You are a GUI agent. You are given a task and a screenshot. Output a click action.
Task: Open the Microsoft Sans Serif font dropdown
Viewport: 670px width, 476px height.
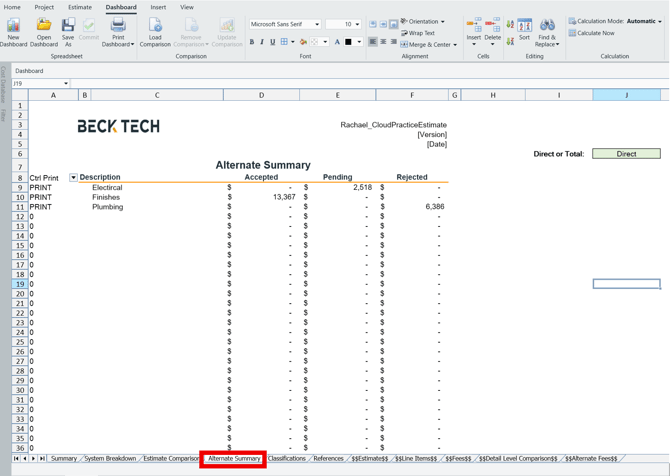point(317,24)
